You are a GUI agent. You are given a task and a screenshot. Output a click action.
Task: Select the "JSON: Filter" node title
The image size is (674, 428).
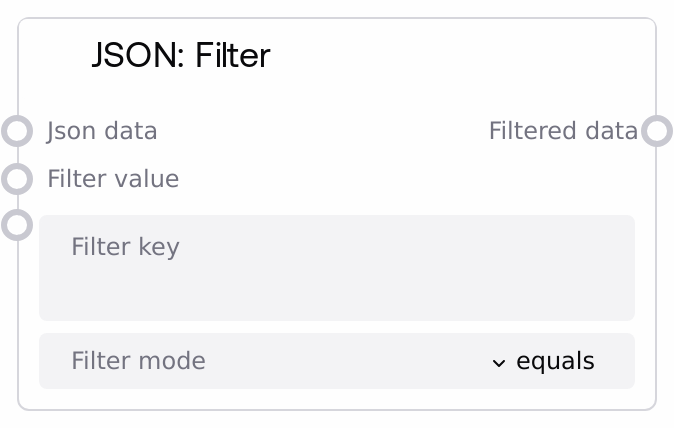181,55
